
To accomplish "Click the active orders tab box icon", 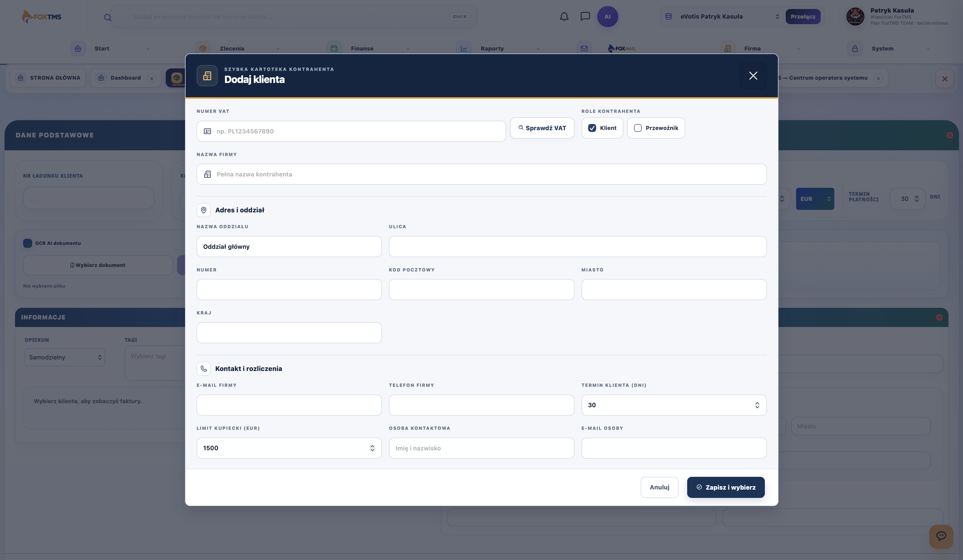I will pos(177,78).
